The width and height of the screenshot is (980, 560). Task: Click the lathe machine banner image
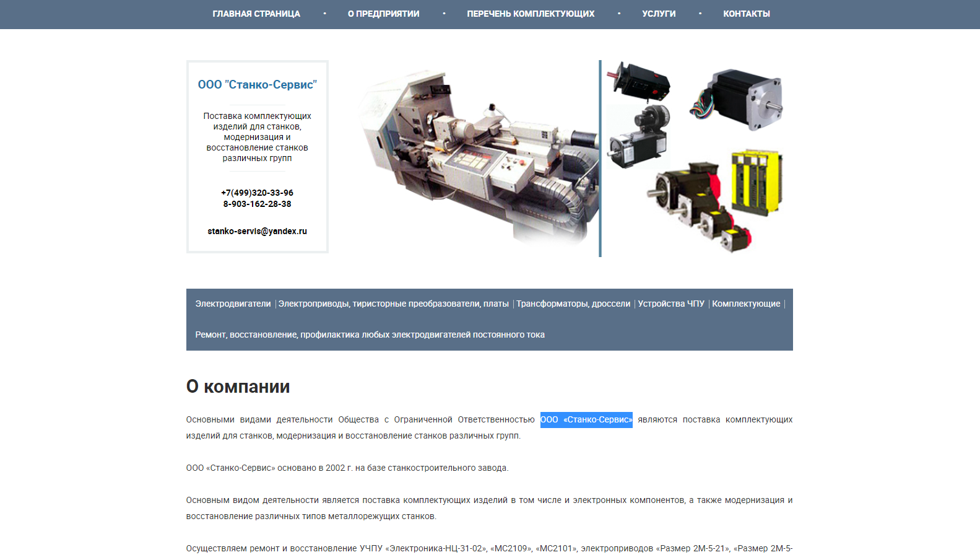(478, 158)
